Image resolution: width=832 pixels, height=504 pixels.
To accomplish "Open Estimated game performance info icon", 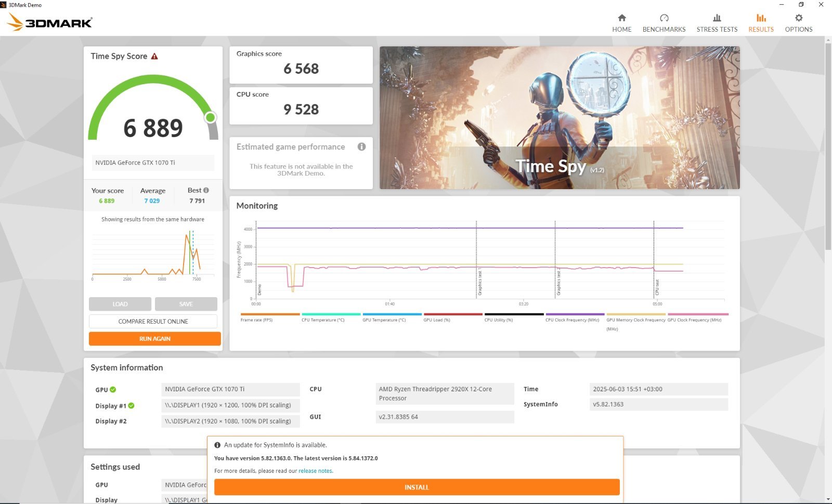I will click(x=361, y=147).
